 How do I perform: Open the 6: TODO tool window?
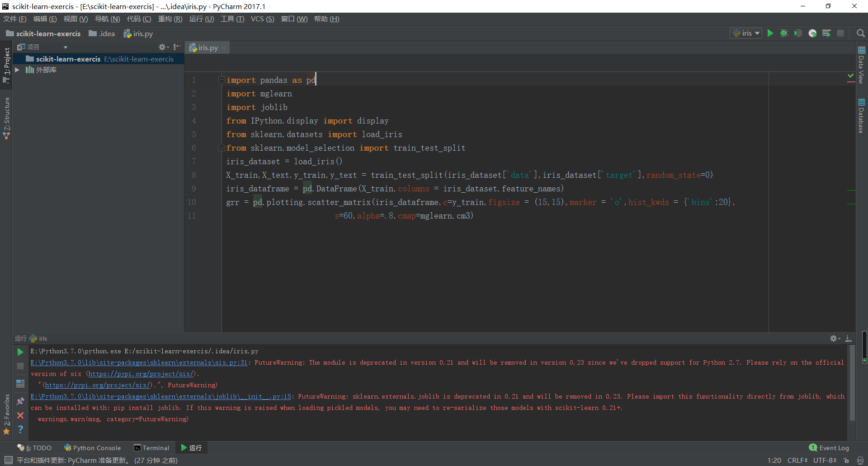(x=34, y=448)
